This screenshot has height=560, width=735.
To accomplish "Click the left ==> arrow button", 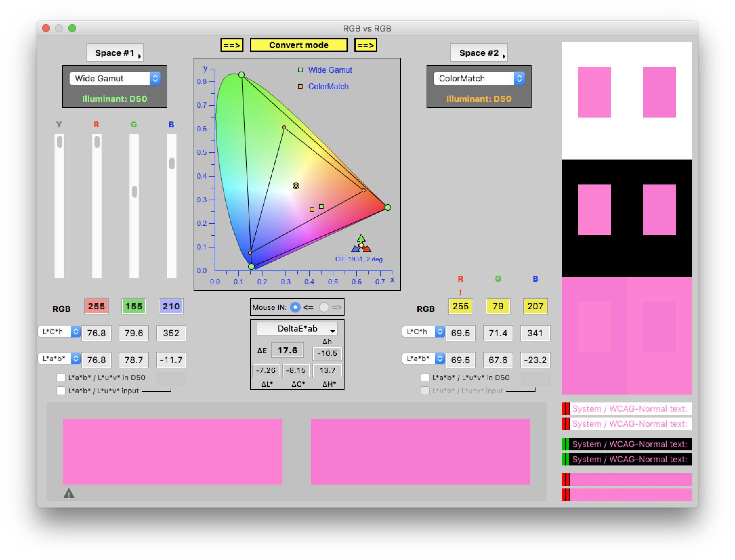I will (x=232, y=45).
